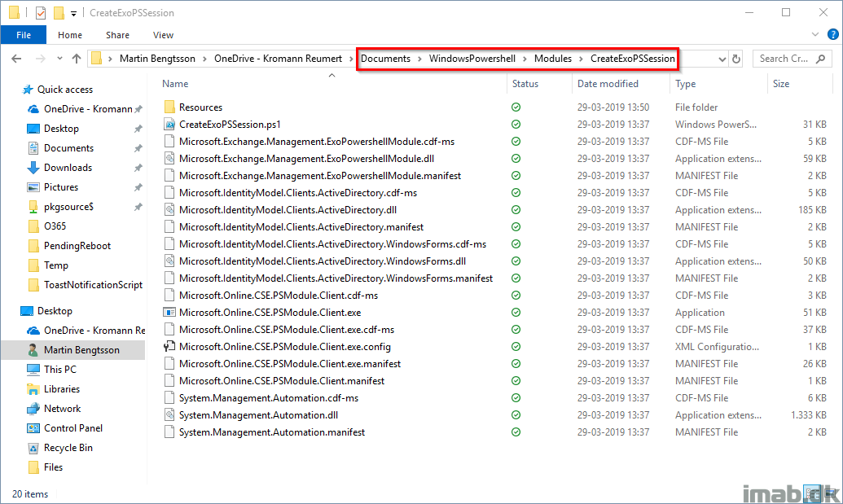Open recent locations dropdown arrow

click(x=59, y=59)
